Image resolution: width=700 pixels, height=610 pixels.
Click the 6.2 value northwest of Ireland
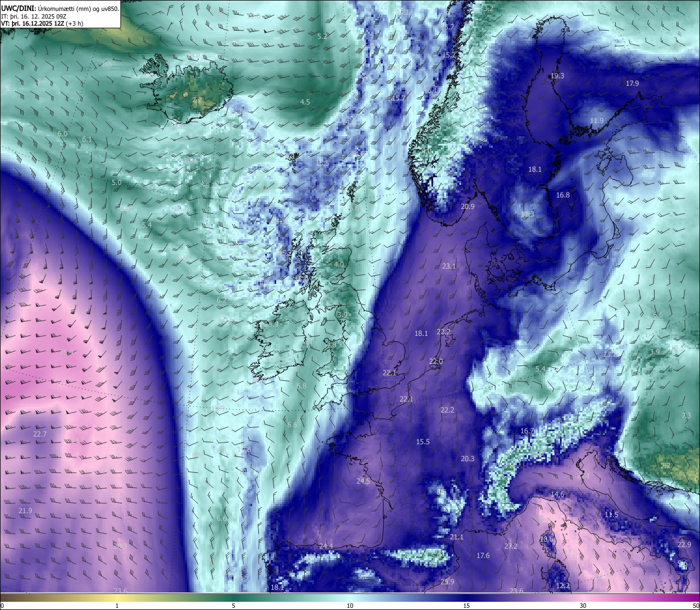[x=221, y=300]
